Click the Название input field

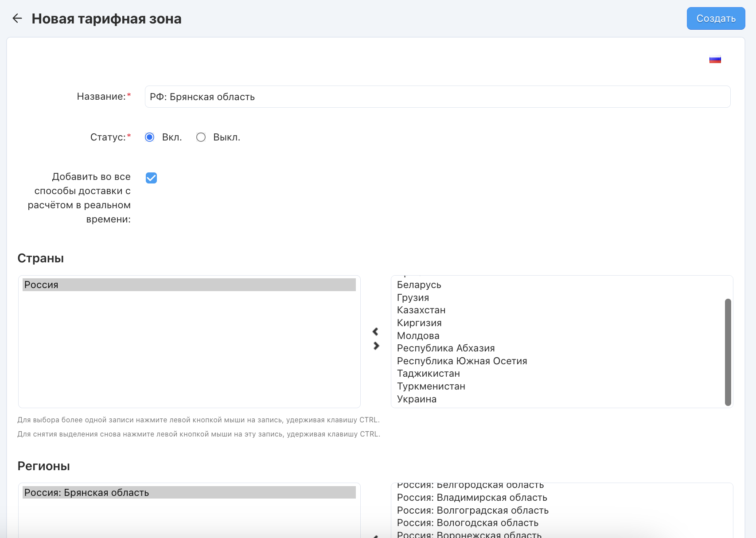tap(437, 97)
